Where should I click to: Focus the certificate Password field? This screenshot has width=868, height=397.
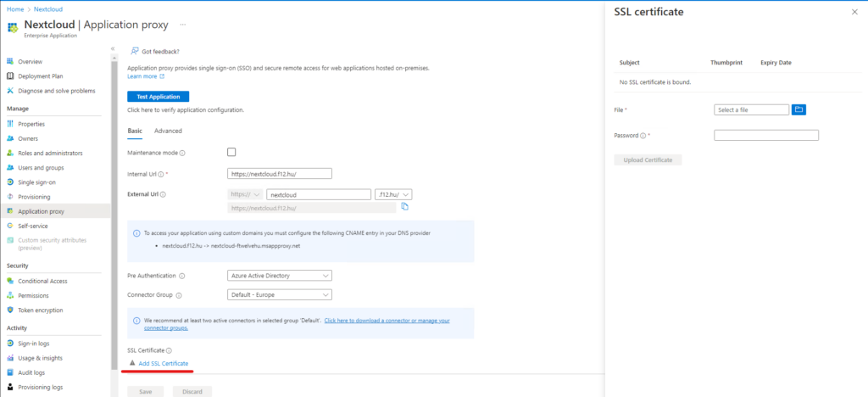point(766,135)
